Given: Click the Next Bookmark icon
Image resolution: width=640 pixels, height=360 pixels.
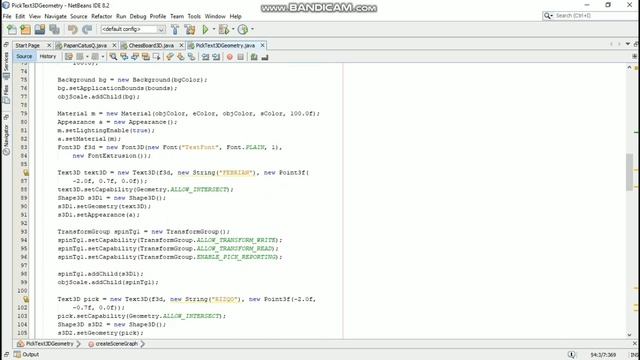Looking at the screenshot, I should pyautogui.click(x=180, y=57).
